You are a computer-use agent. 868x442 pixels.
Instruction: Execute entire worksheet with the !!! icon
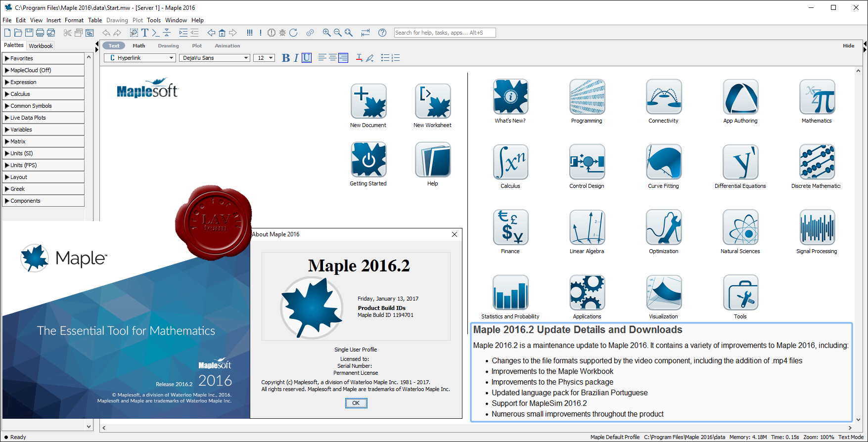250,33
